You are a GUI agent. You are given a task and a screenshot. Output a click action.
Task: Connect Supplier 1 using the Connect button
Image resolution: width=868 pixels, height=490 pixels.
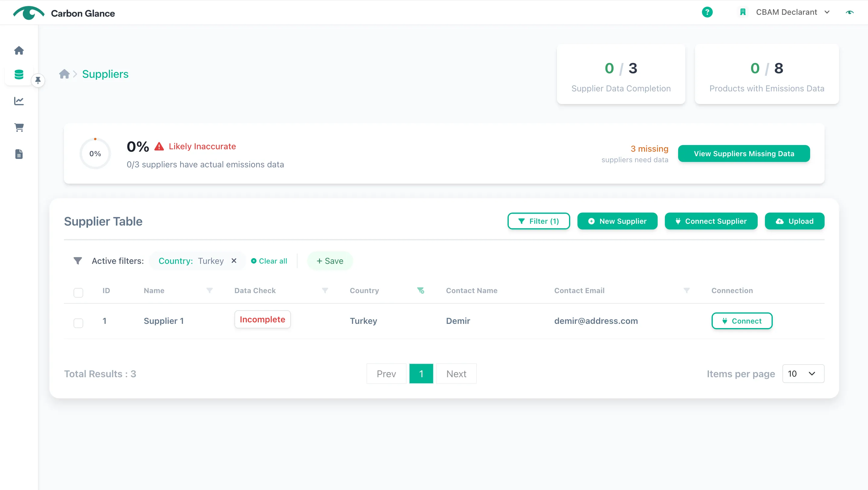tap(742, 321)
